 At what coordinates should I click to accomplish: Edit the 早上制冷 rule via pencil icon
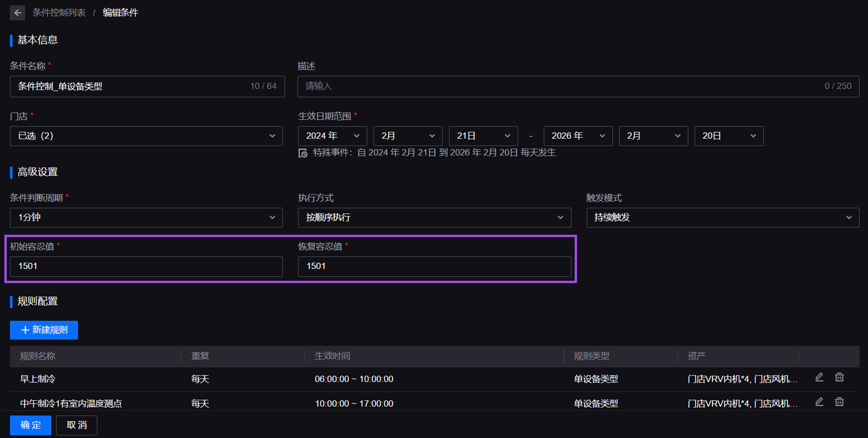tap(819, 377)
